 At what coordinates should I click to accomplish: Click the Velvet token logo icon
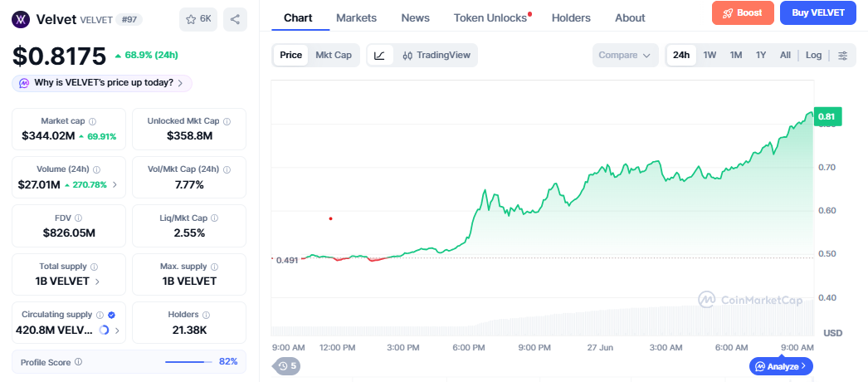click(x=21, y=20)
